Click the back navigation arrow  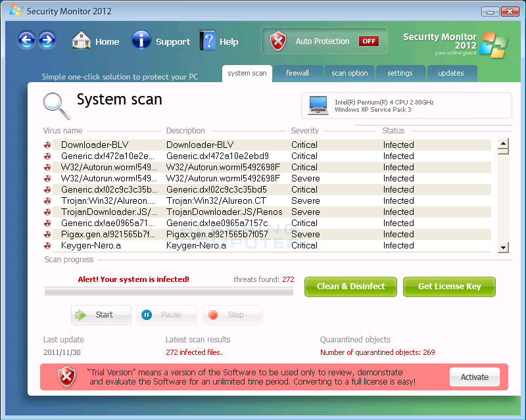point(26,41)
